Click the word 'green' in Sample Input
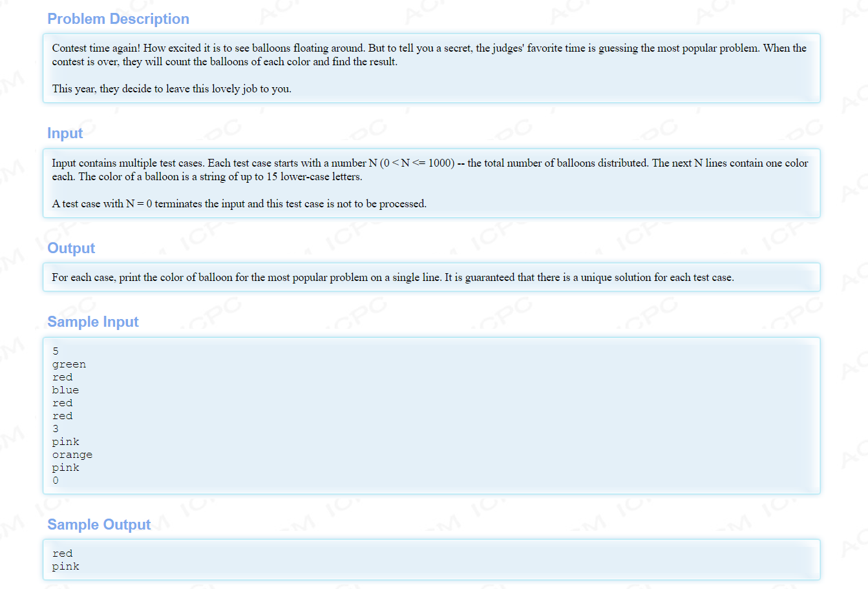Image resolution: width=868 pixels, height=589 pixels. point(69,364)
